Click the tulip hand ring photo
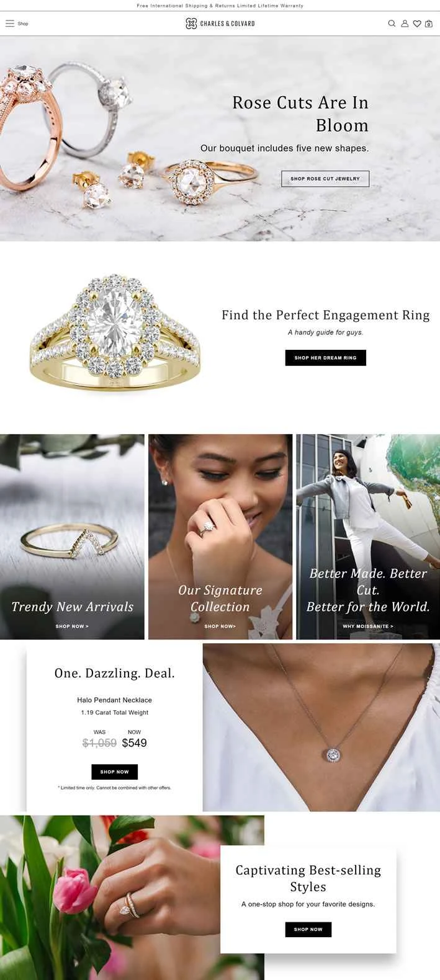 coord(132,898)
